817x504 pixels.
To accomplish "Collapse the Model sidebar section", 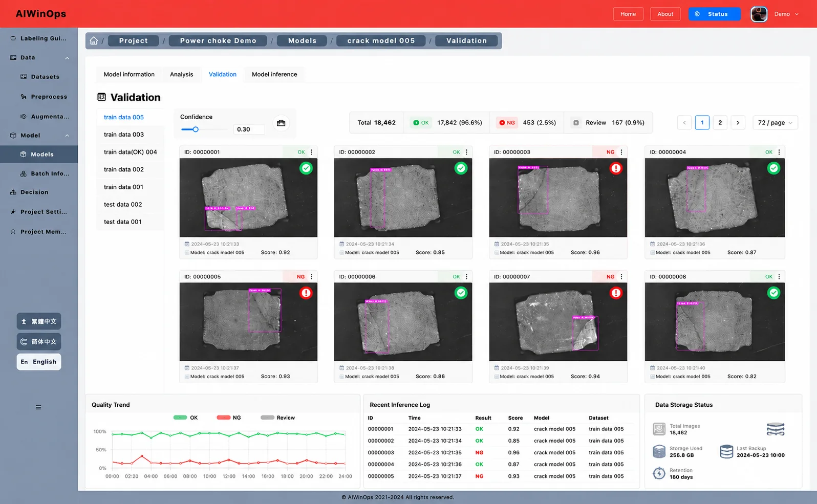I will 67,136.
